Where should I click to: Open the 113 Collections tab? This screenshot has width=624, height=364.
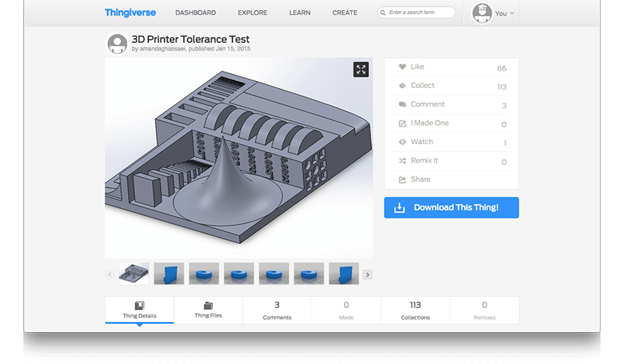415,310
